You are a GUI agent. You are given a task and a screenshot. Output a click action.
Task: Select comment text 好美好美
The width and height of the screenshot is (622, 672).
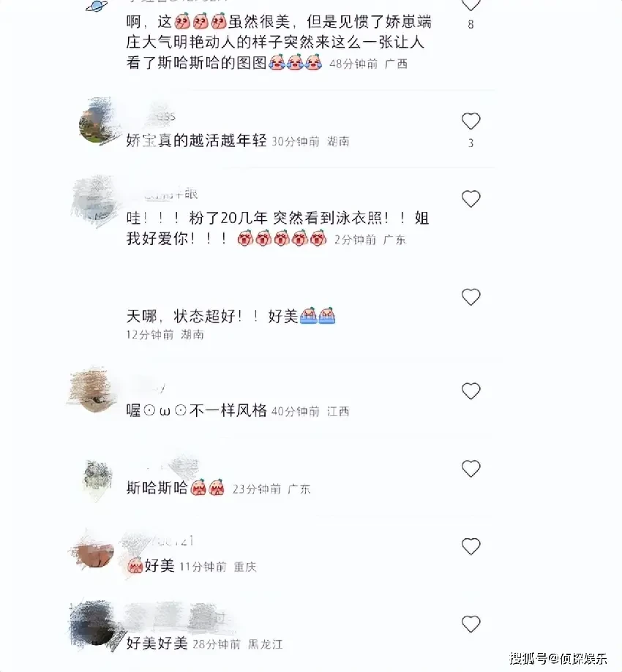tap(157, 643)
